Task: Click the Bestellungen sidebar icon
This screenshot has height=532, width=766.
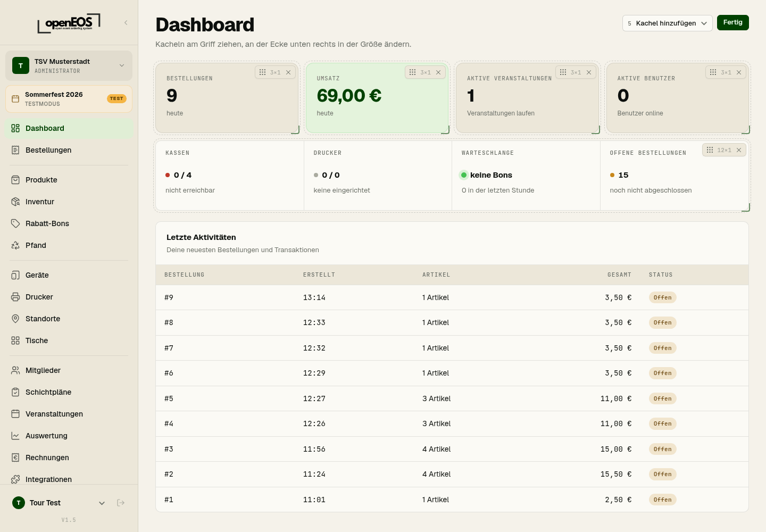Action: (15, 150)
